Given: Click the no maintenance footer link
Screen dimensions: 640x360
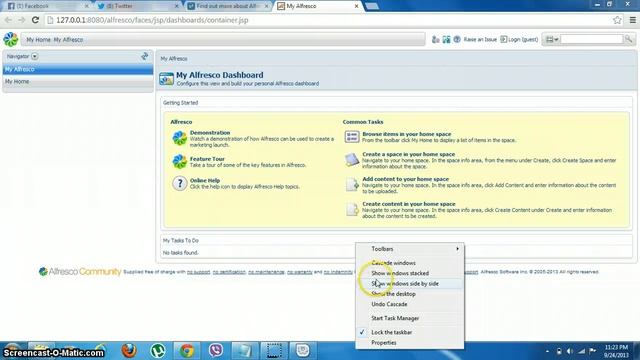Looking at the screenshot, I should coord(266,272).
